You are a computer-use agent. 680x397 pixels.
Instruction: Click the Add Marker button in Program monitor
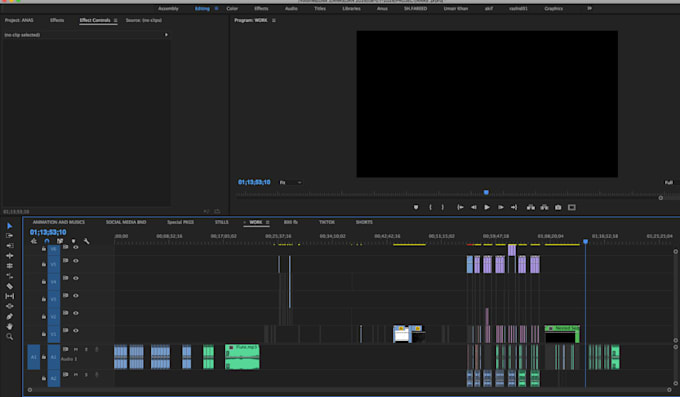(416, 207)
